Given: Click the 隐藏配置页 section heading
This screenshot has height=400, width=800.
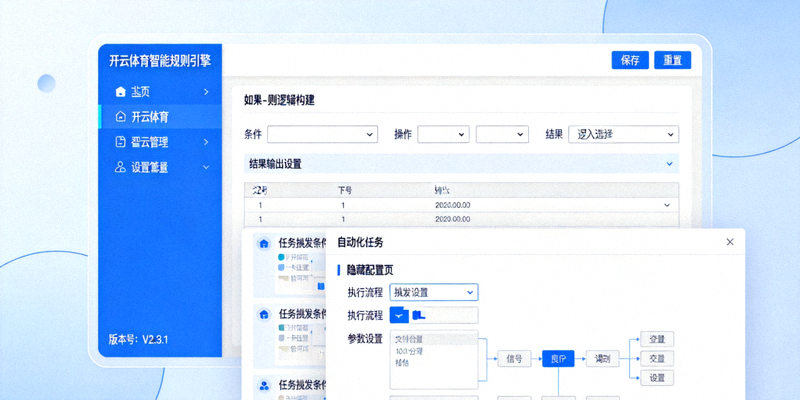Looking at the screenshot, I should (x=370, y=270).
